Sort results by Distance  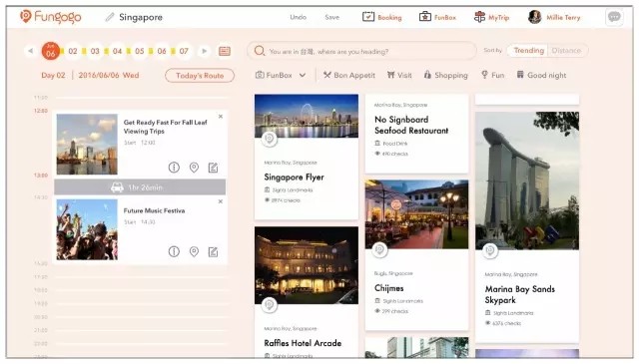pos(566,51)
